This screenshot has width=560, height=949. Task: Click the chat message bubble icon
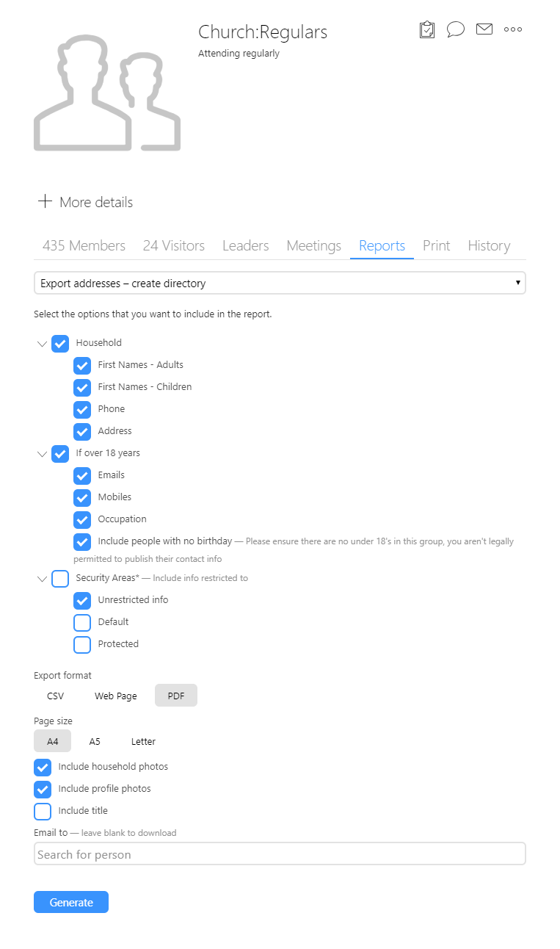[x=455, y=29]
